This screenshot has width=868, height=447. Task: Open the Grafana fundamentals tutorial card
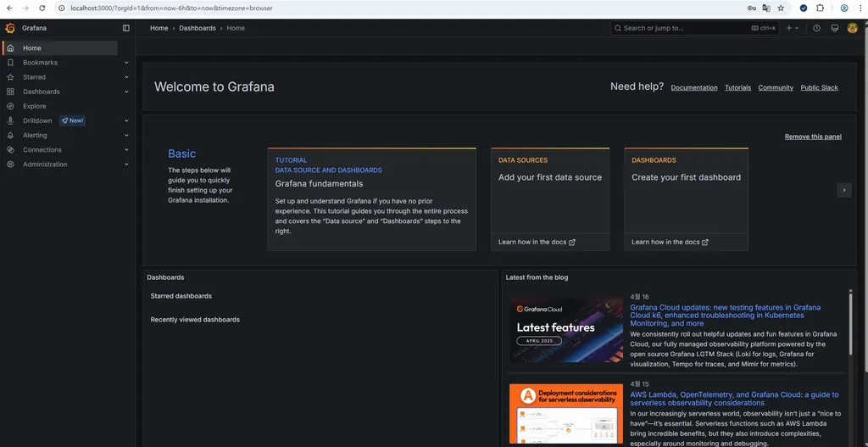point(372,199)
